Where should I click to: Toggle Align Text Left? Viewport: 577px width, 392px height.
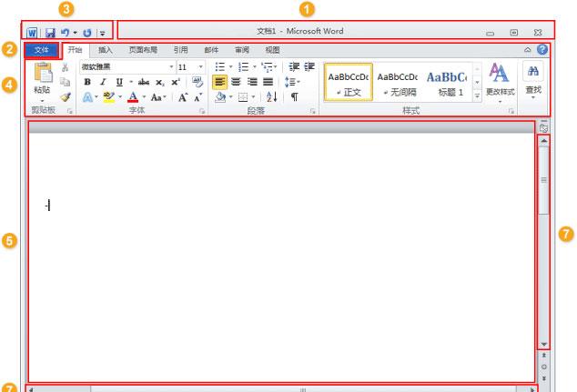(219, 82)
